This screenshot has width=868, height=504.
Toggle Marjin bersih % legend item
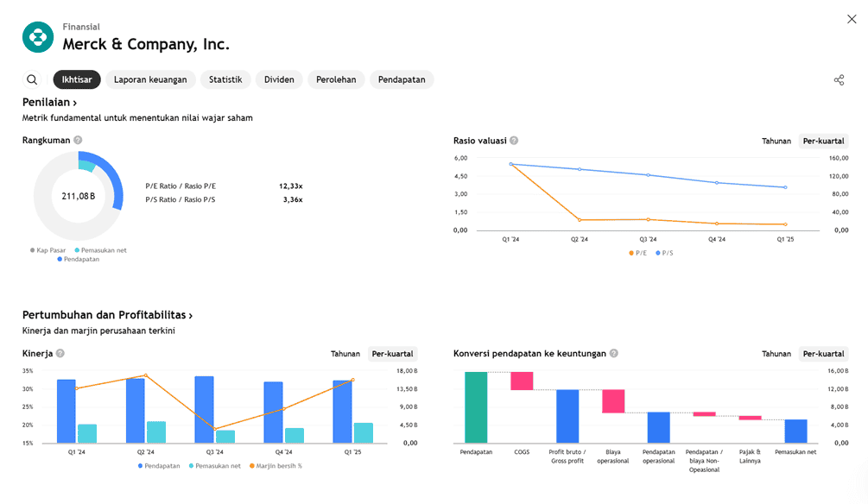276,466
